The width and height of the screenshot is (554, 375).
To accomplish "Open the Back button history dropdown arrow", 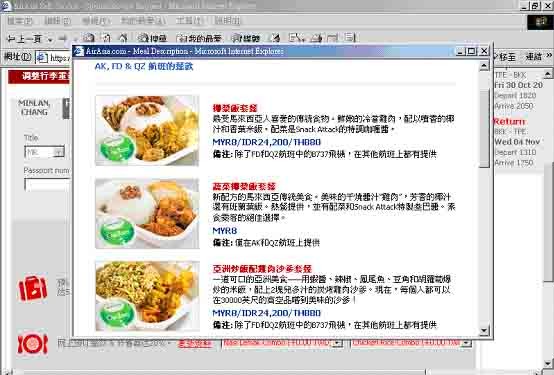I will [x=50, y=39].
